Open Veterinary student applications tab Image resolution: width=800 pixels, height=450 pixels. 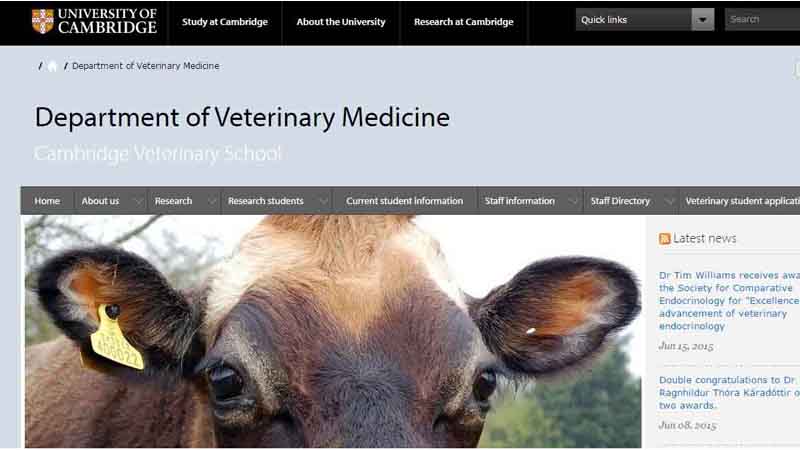click(x=742, y=201)
